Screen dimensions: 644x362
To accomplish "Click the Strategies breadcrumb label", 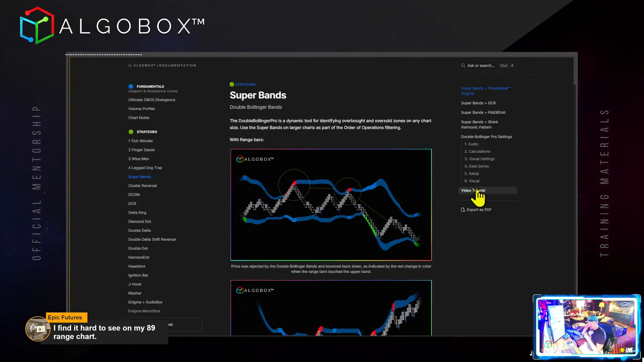I will pos(246,84).
